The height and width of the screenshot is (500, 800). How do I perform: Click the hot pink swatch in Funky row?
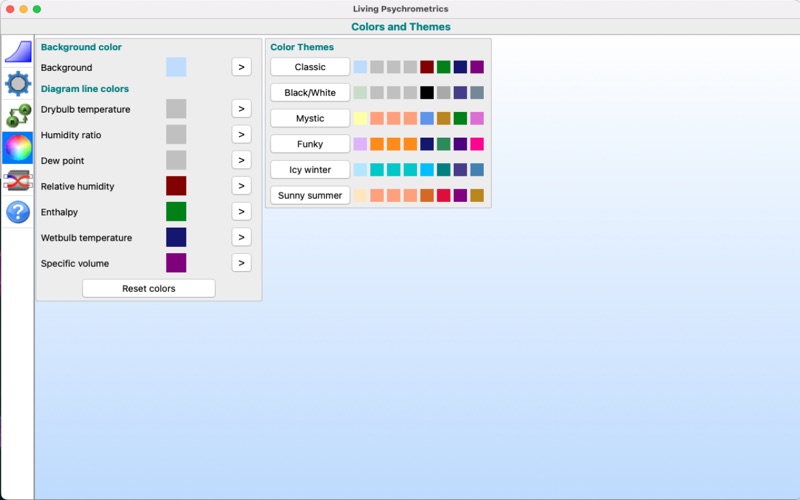click(x=477, y=144)
